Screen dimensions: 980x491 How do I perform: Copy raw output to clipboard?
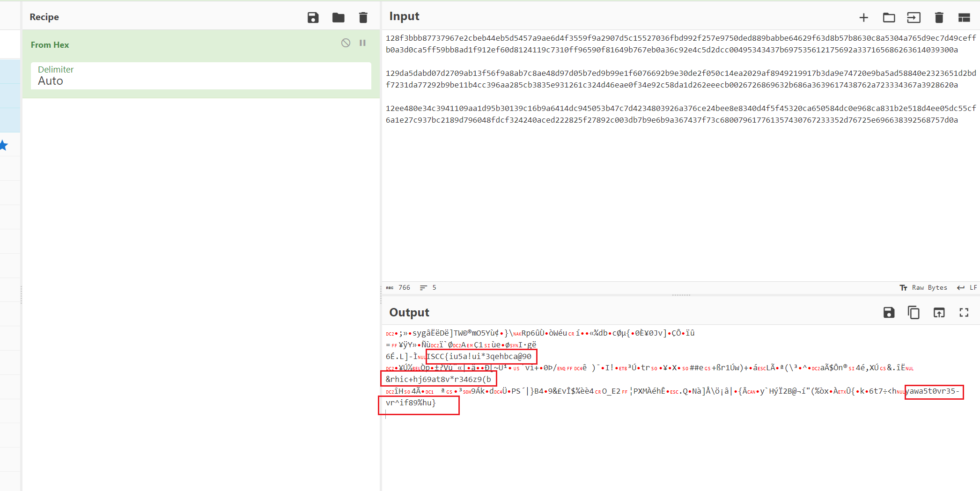coord(914,313)
